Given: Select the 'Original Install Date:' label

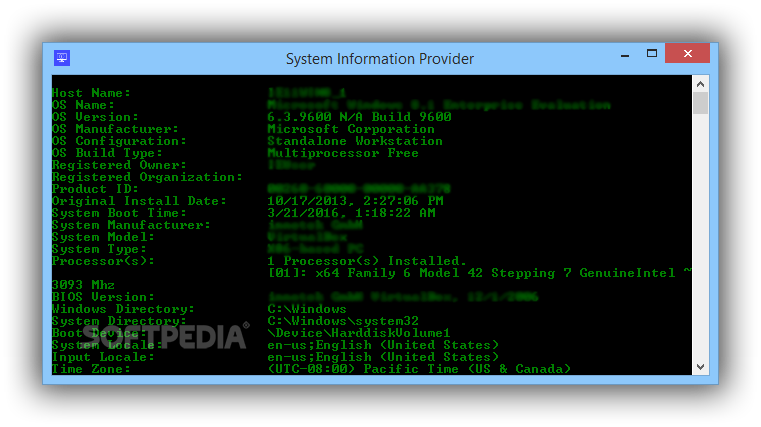Looking at the screenshot, I should point(139,201).
